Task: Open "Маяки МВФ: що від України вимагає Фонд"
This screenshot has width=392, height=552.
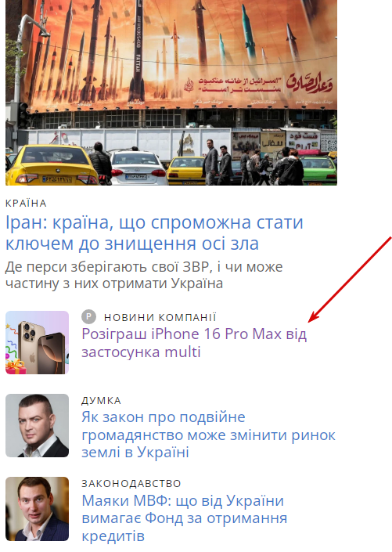Action: click(x=185, y=518)
